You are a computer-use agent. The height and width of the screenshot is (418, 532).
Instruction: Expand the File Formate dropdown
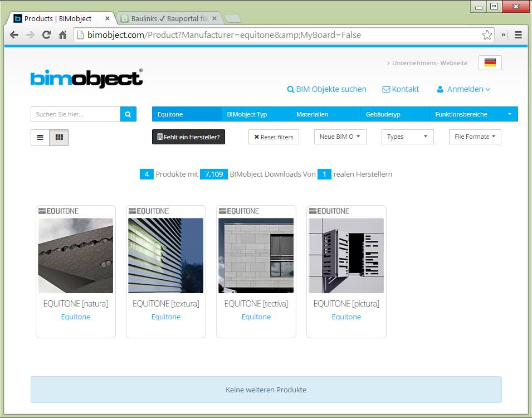tap(475, 137)
